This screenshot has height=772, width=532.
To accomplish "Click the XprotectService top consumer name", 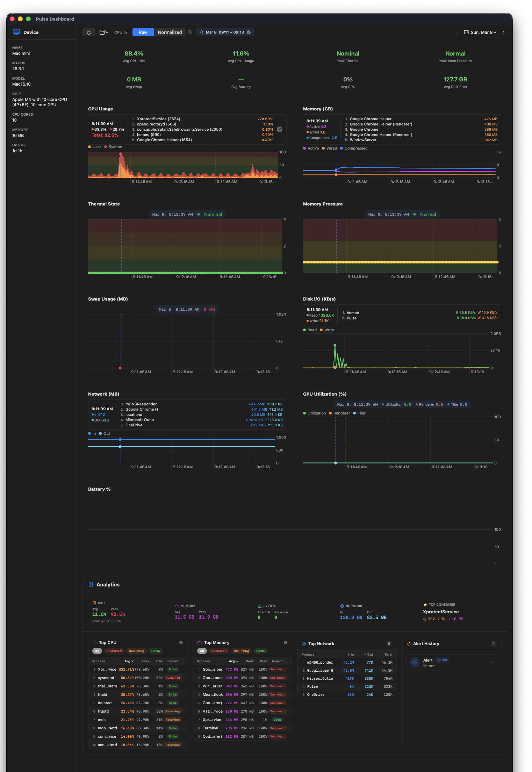I will click(441, 612).
